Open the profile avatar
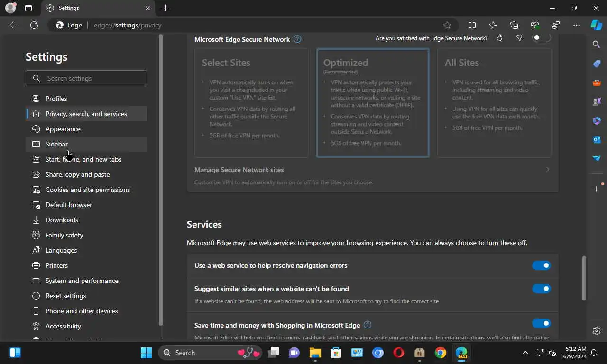The width and height of the screenshot is (607, 364). [10, 8]
